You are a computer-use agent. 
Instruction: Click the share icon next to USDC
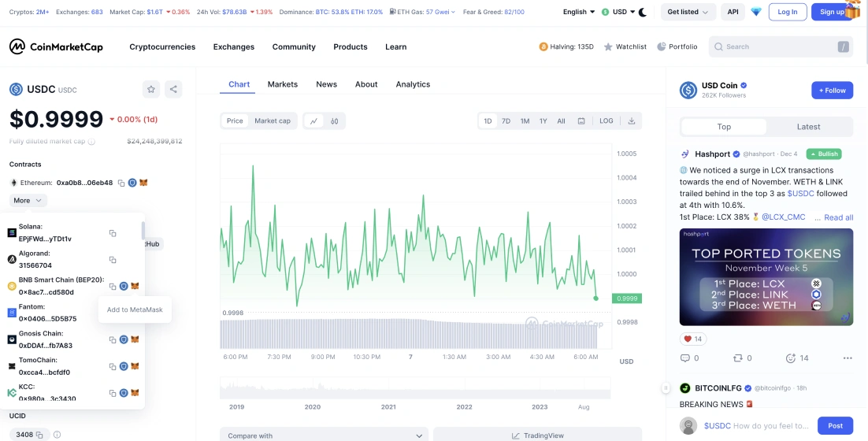point(173,89)
